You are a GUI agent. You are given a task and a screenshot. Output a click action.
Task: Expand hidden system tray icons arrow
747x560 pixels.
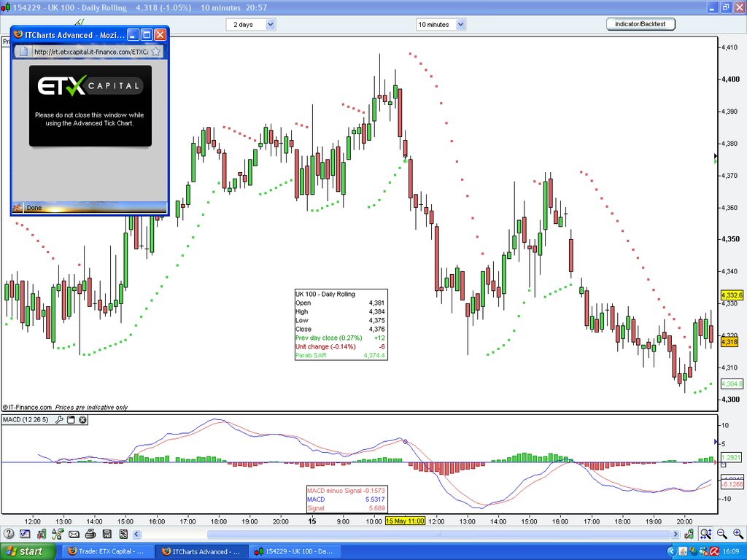pyautogui.click(x=672, y=551)
